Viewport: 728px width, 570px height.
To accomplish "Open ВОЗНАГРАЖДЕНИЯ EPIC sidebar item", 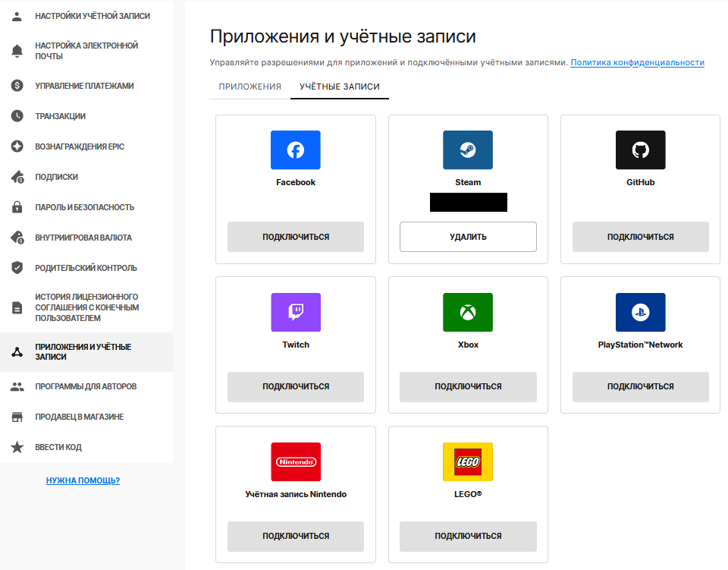I will [x=86, y=146].
